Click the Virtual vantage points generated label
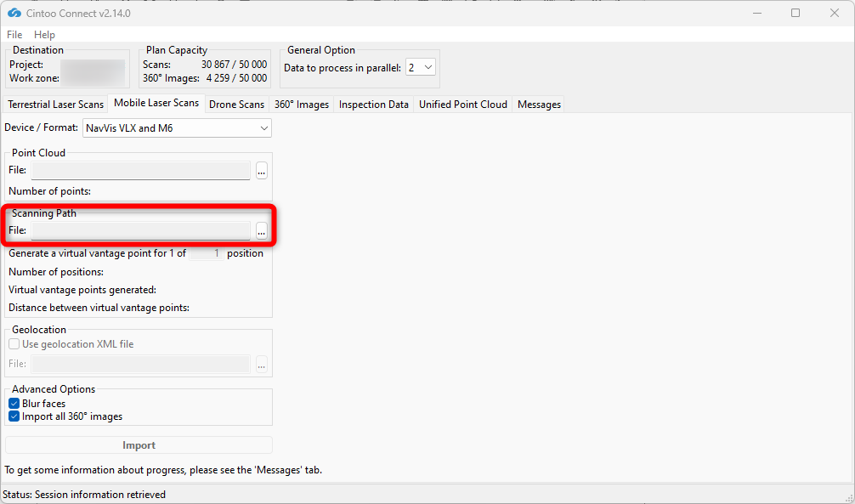This screenshot has height=504, width=855. 82,290
